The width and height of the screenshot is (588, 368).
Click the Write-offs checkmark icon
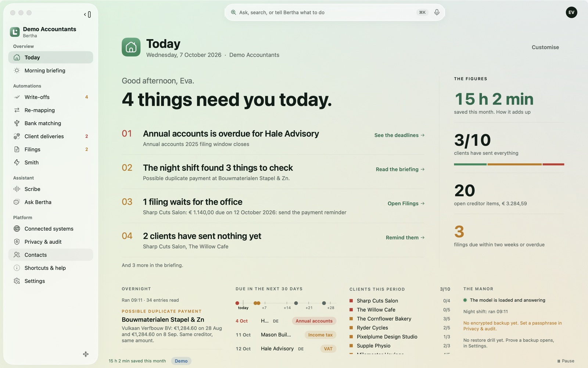(x=17, y=97)
